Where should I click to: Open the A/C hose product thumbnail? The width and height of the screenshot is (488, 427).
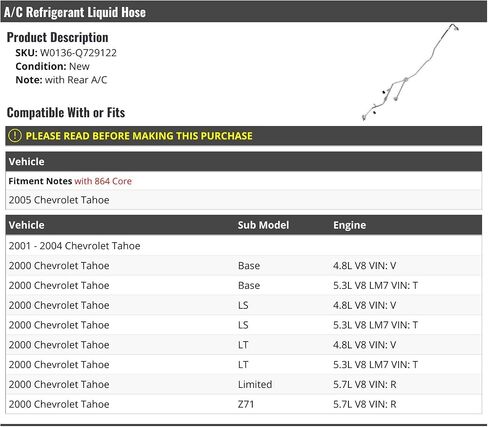[x=411, y=72]
